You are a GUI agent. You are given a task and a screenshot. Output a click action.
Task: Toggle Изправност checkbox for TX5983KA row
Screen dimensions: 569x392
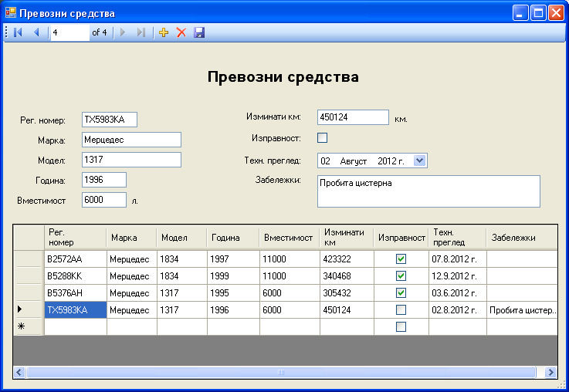coord(401,309)
